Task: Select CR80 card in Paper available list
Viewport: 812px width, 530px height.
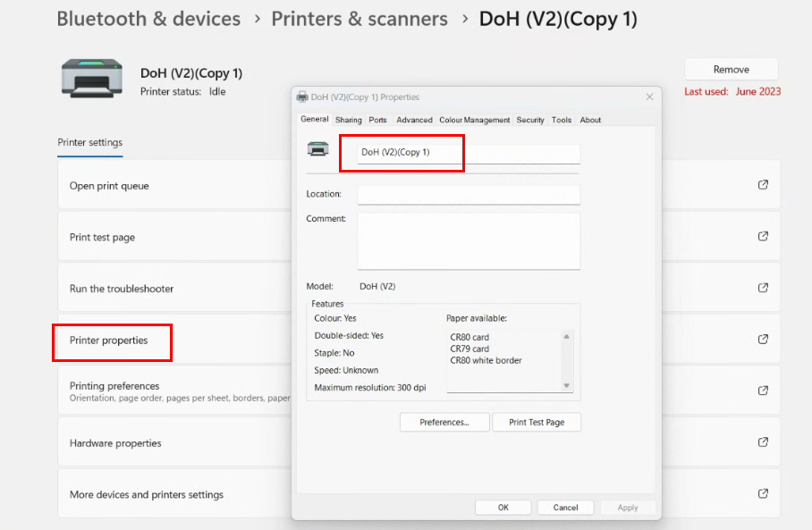Action: [469, 338]
